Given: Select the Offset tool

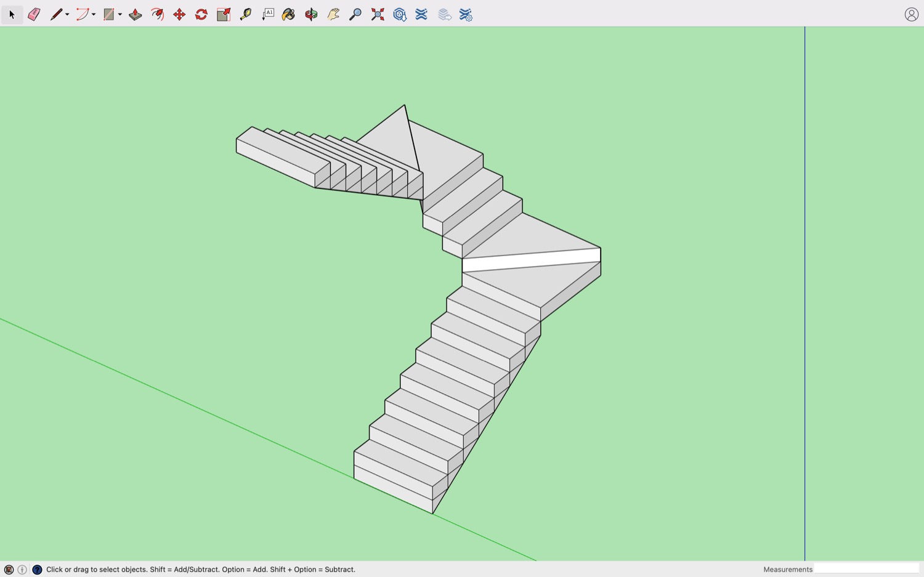Looking at the screenshot, I should pos(158,14).
